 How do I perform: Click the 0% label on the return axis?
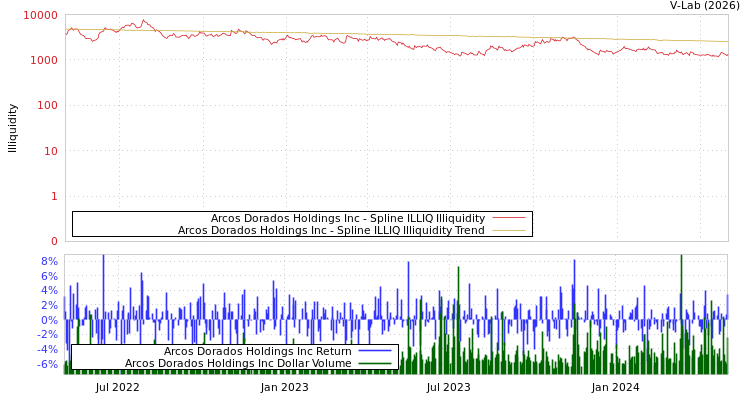tap(49, 320)
